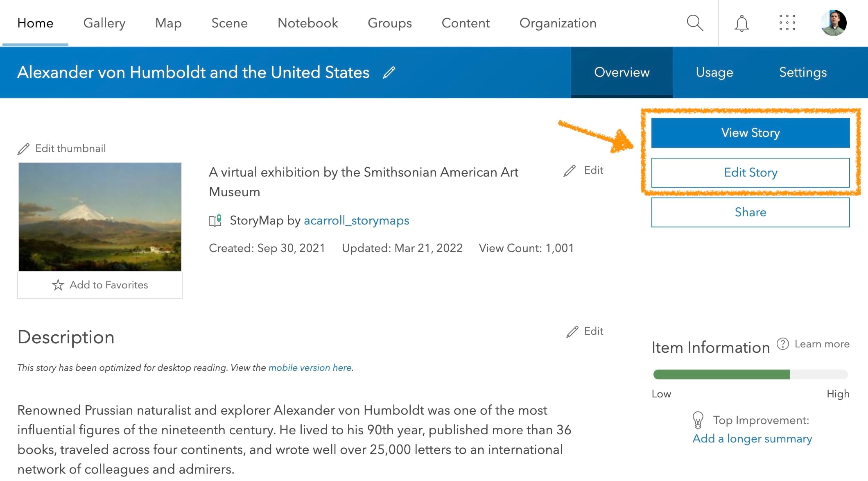Click the Edit thumbnail pencil icon
Screen dimensions: 868x481
[x=24, y=148]
